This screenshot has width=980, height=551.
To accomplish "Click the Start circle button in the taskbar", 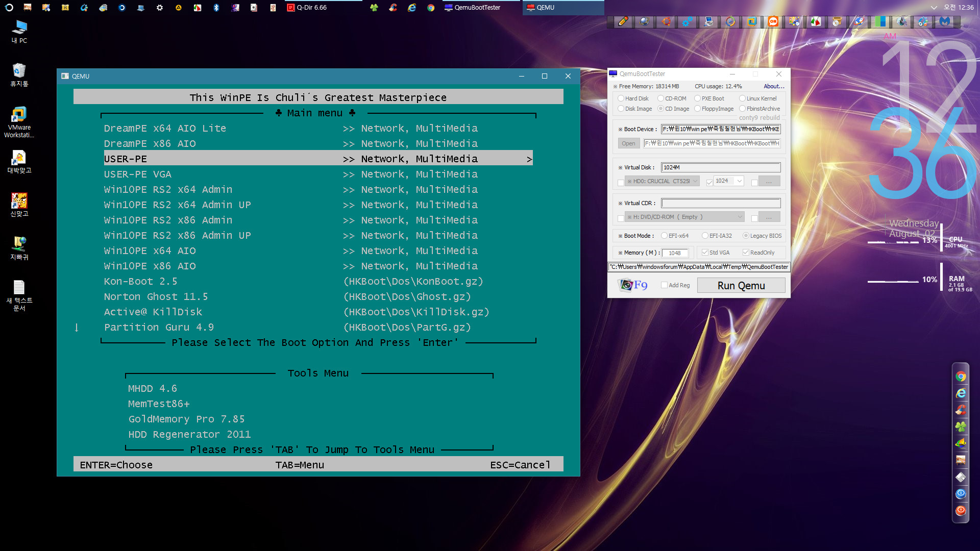I will (9, 8).
